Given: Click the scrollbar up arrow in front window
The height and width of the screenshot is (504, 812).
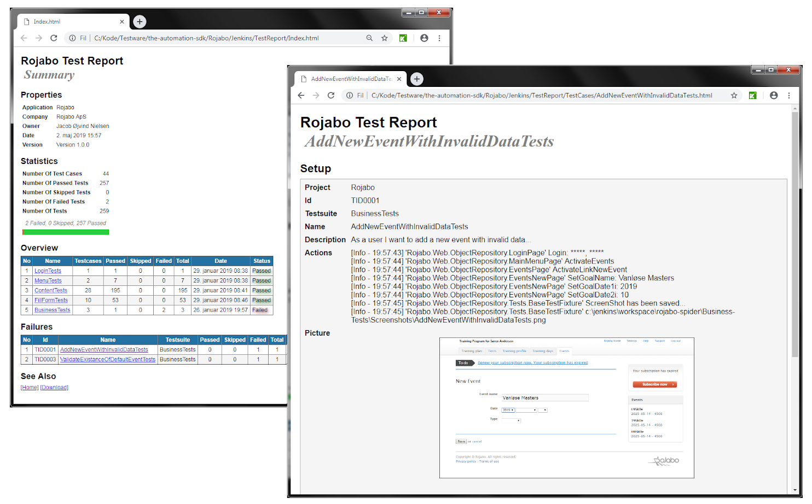Looking at the screenshot, I should coord(795,108).
